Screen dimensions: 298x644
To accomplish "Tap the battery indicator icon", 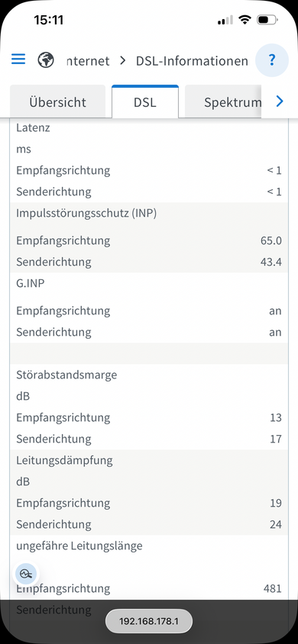I will click(x=267, y=20).
